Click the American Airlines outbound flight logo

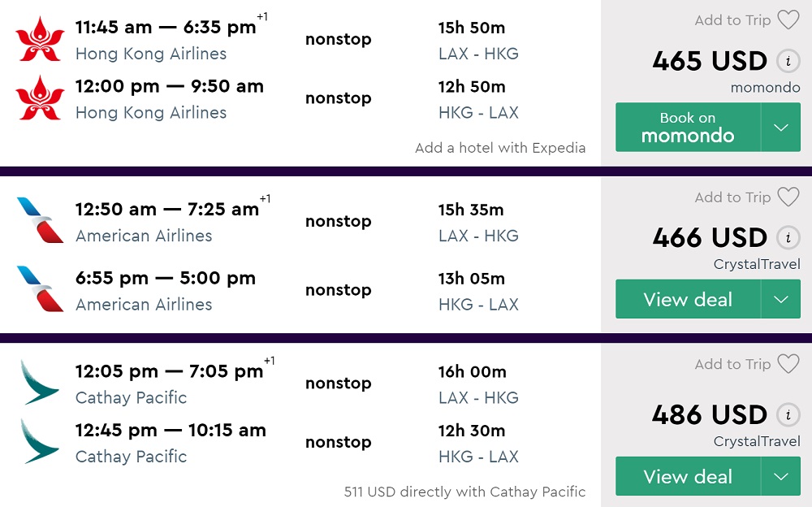[40, 221]
